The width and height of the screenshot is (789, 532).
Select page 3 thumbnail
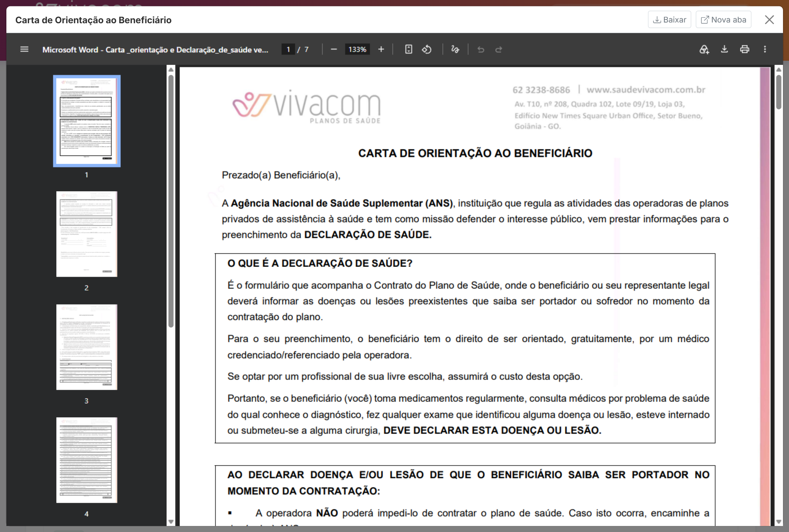tap(87, 347)
